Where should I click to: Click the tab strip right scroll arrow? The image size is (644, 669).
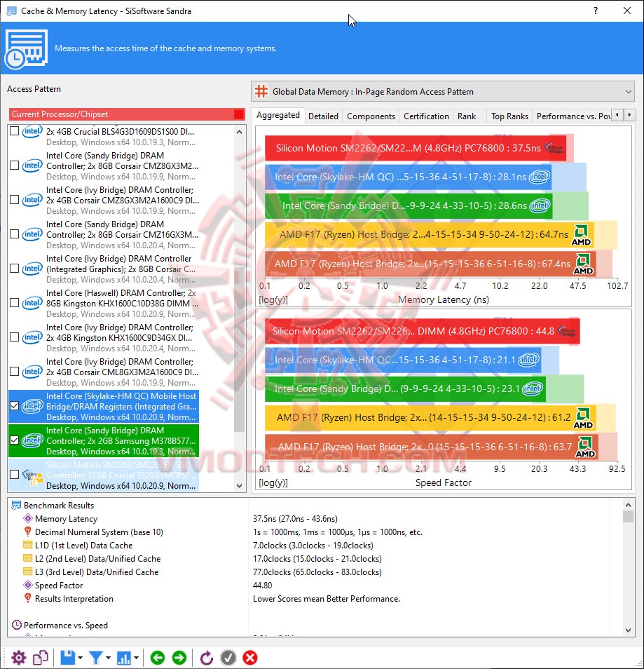click(x=629, y=115)
